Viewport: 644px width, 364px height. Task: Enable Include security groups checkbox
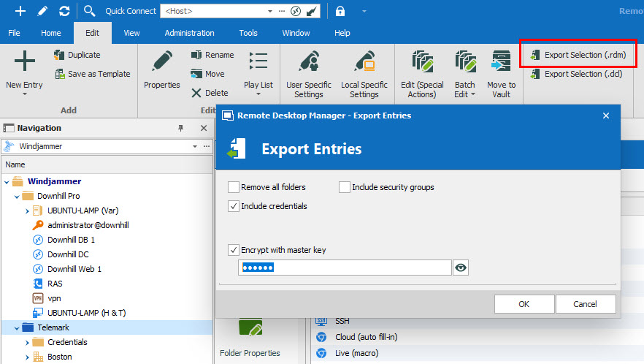345,187
